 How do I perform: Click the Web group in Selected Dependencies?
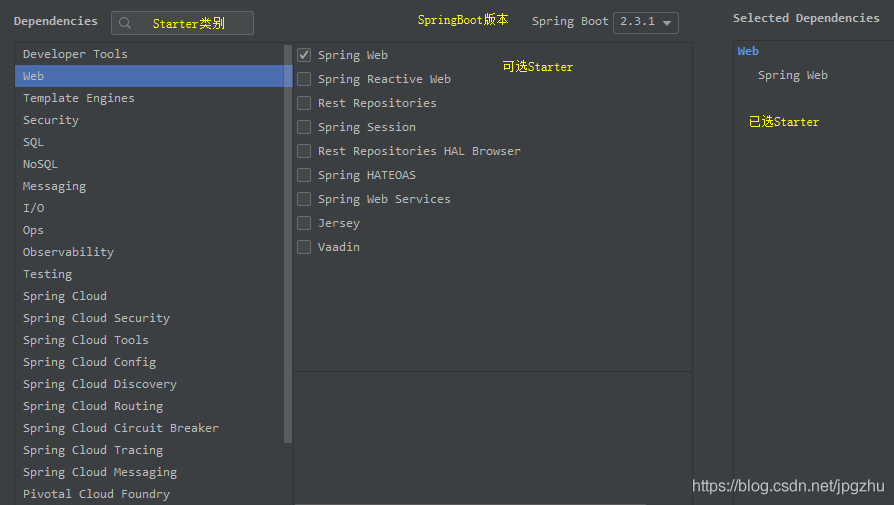pyautogui.click(x=748, y=51)
